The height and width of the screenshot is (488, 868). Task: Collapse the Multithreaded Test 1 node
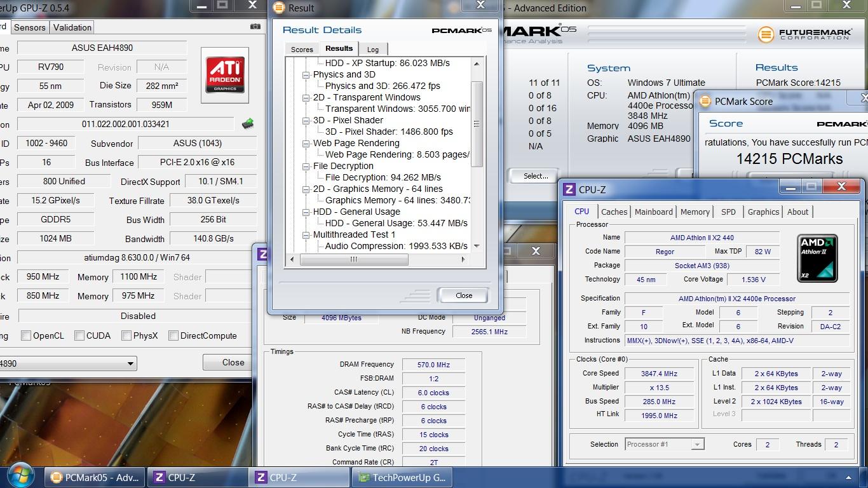(x=306, y=234)
